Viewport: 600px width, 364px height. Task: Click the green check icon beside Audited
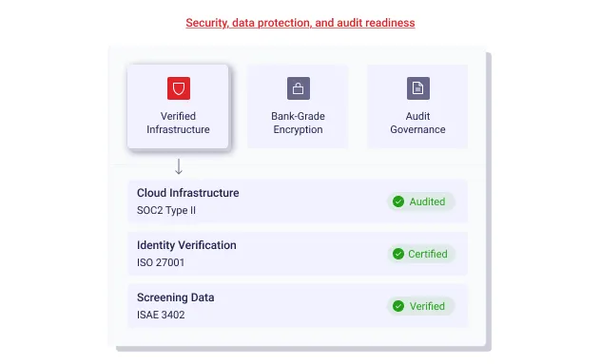398,201
